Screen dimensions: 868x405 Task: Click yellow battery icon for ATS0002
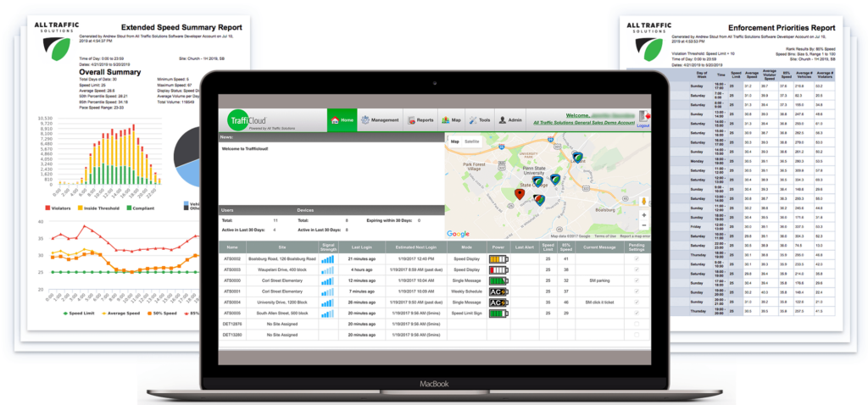[x=498, y=258]
